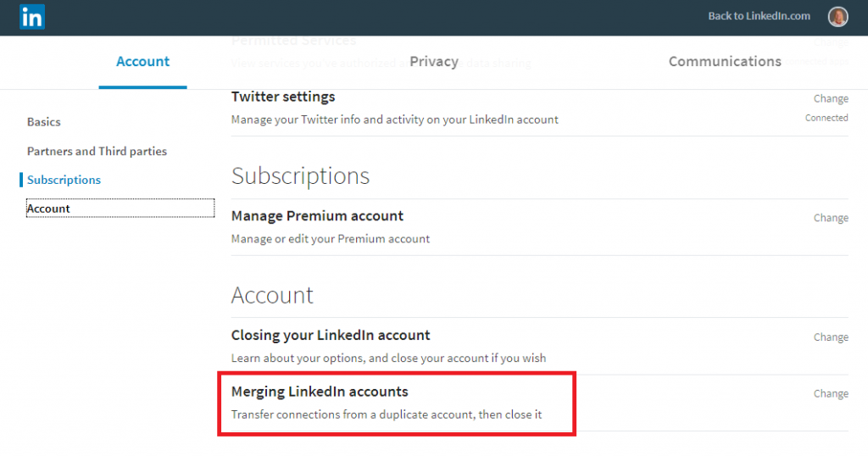Viewport: 868px width, 456px height.
Task: Expand Closing your LinkedIn account row
Action: (x=331, y=335)
